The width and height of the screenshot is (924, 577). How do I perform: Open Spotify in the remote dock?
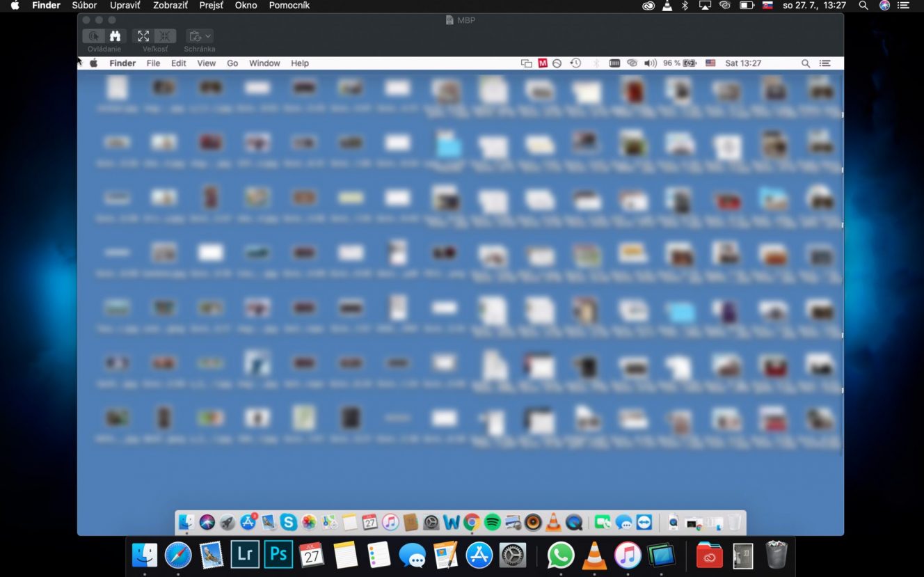tap(493, 522)
